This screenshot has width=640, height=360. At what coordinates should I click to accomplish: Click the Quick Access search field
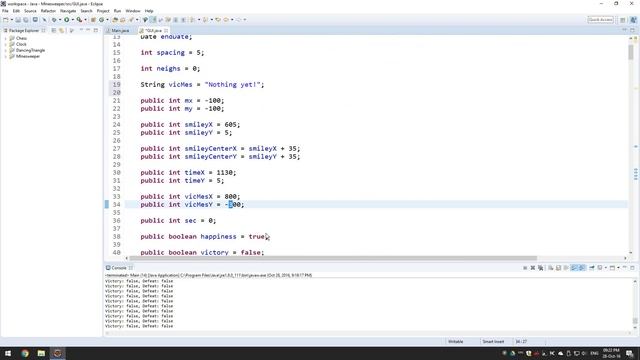pyautogui.click(x=600, y=20)
